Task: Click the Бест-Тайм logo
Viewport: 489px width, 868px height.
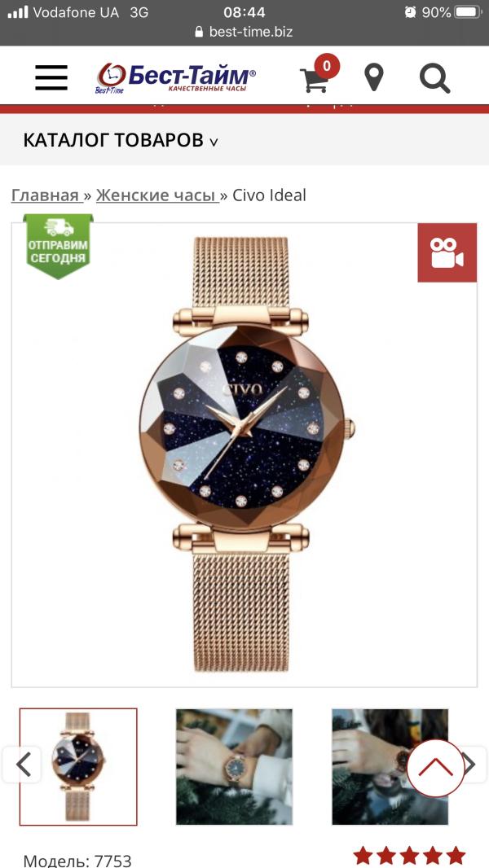Action: [176, 77]
